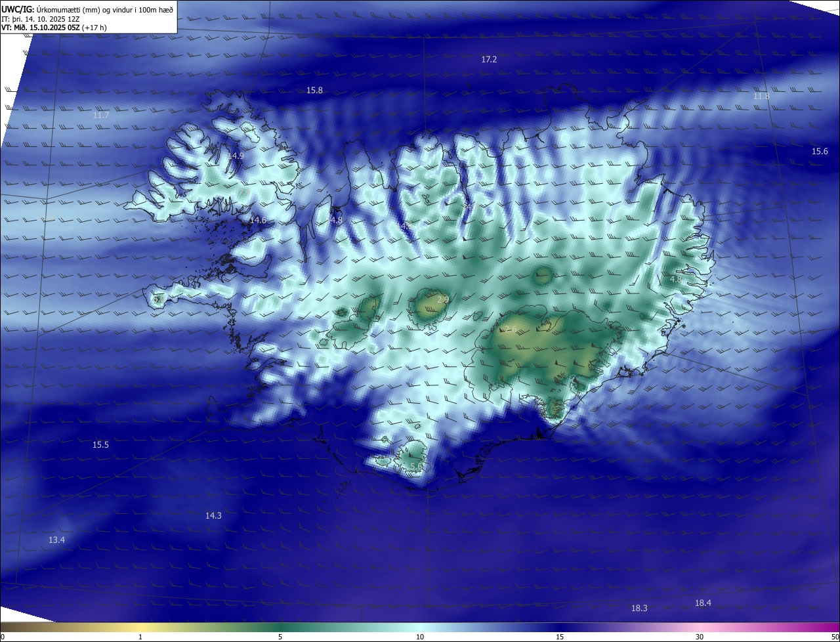Click the 15.8 value label on the map
The height and width of the screenshot is (642, 840).
pyautogui.click(x=314, y=91)
